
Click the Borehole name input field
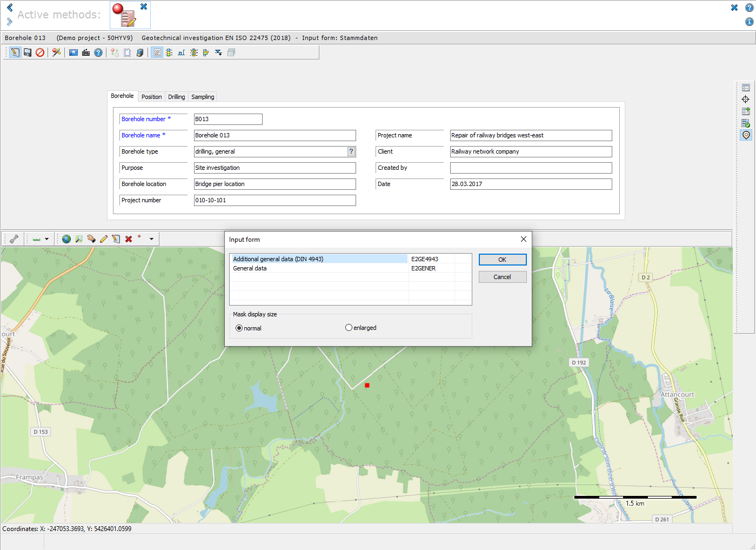pyautogui.click(x=275, y=135)
